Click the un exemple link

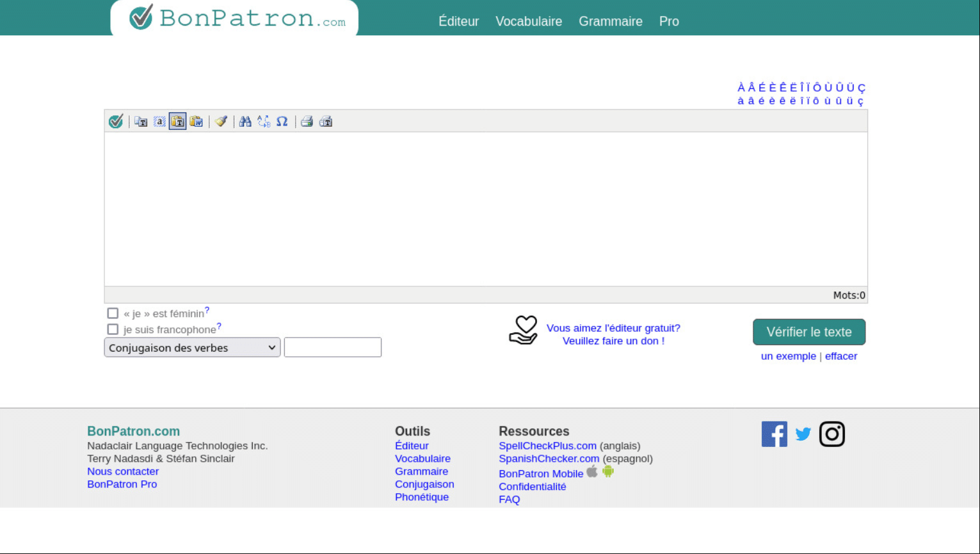point(789,356)
